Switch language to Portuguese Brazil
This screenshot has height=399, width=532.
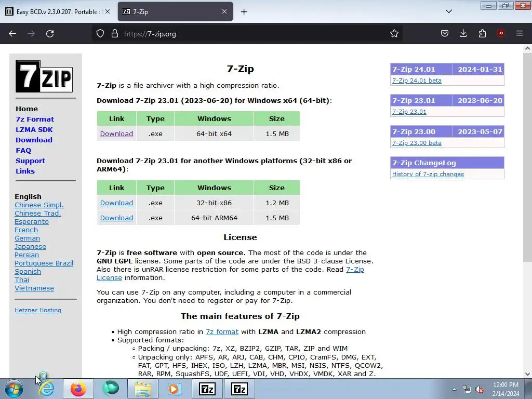point(44,263)
